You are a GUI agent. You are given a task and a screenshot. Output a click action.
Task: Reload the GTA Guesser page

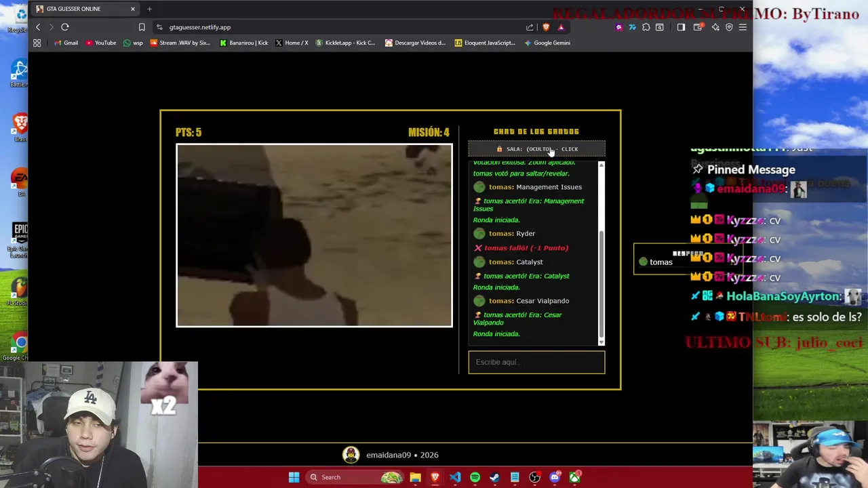(65, 27)
